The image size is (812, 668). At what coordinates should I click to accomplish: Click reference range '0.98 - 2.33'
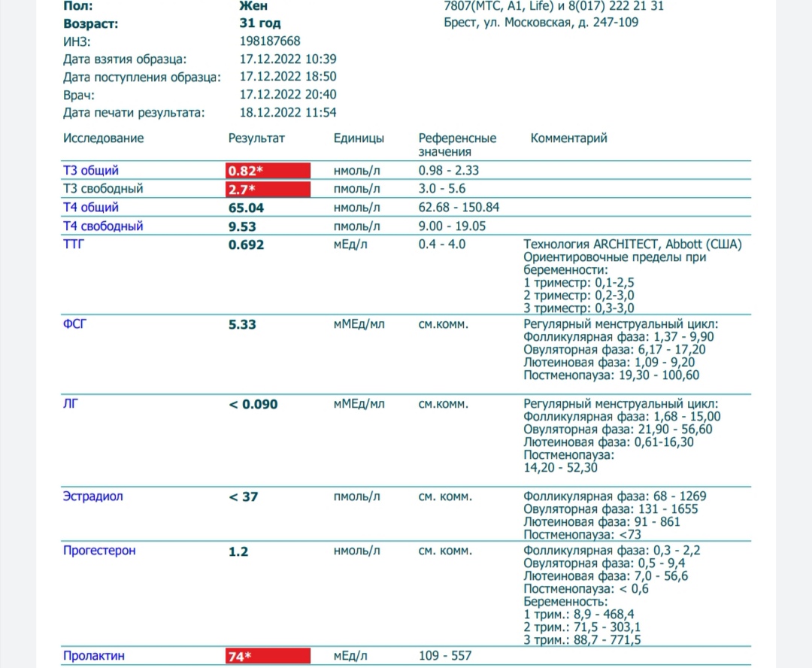tap(448, 171)
